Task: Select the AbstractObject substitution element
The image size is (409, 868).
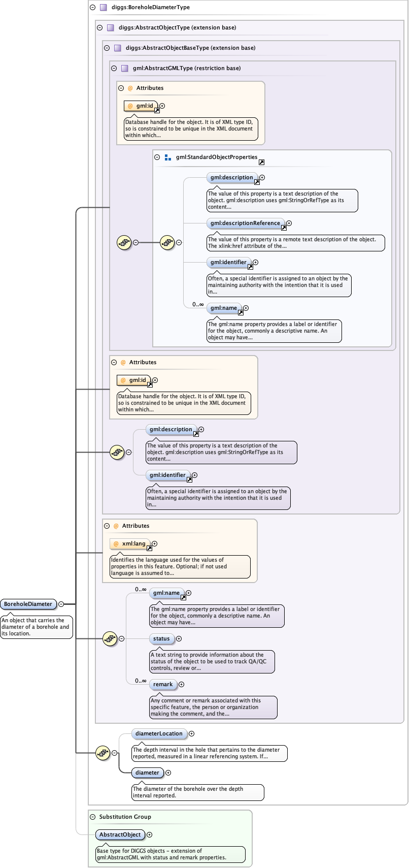Action: [120, 834]
